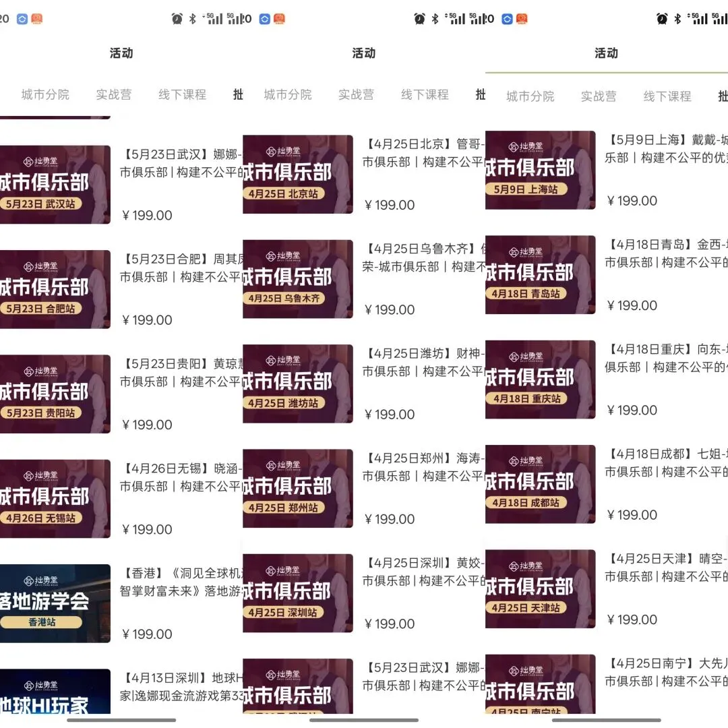
Task: Tap the blue app notification icon in left screenshot
Action: [22, 19]
